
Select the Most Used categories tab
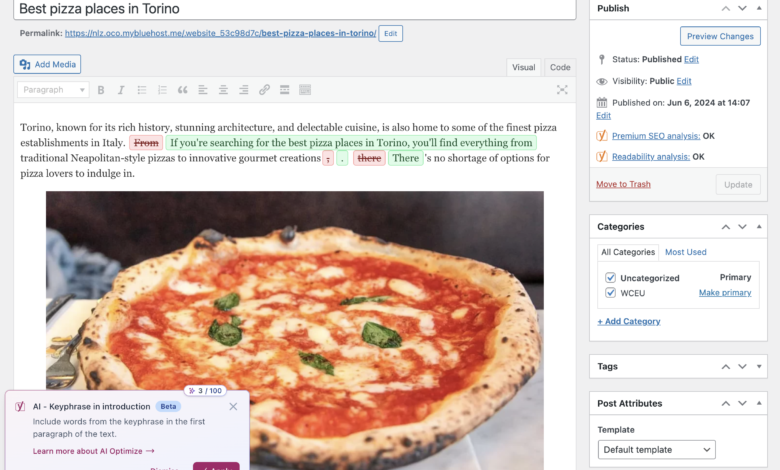pyautogui.click(x=685, y=252)
